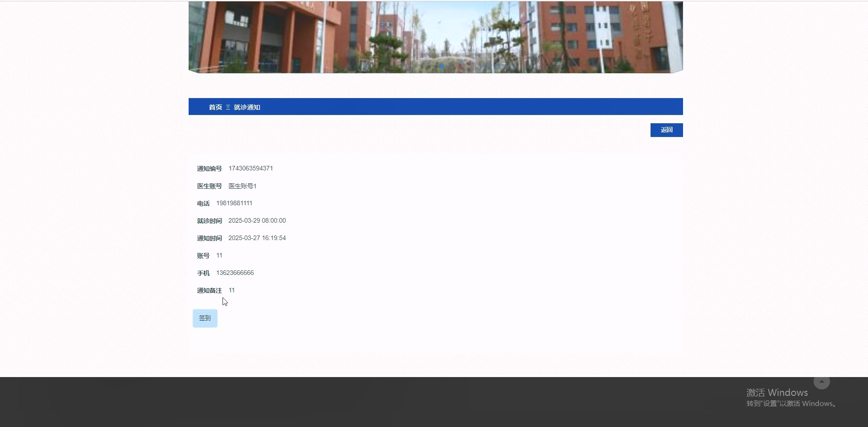The height and width of the screenshot is (427, 868).
Task: Select the mobile number 13623666666
Action: coord(235,273)
